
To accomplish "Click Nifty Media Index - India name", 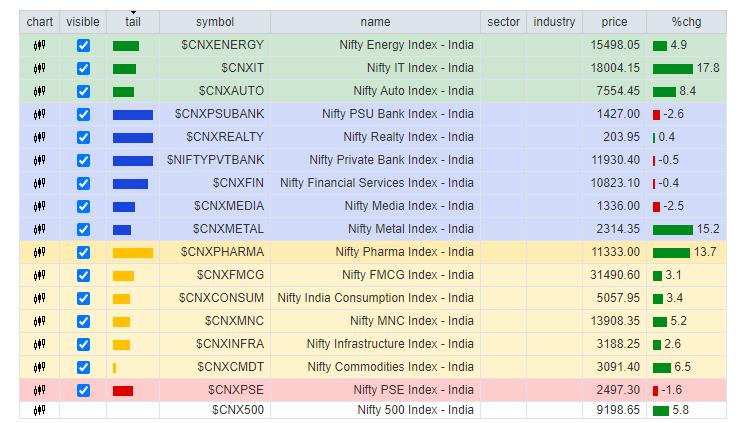I will [x=409, y=206].
